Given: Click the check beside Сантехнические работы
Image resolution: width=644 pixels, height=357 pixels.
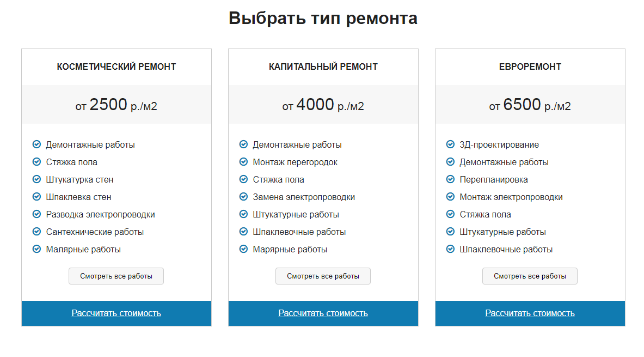Looking at the screenshot, I should pyautogui.click(x=35, y=232).
